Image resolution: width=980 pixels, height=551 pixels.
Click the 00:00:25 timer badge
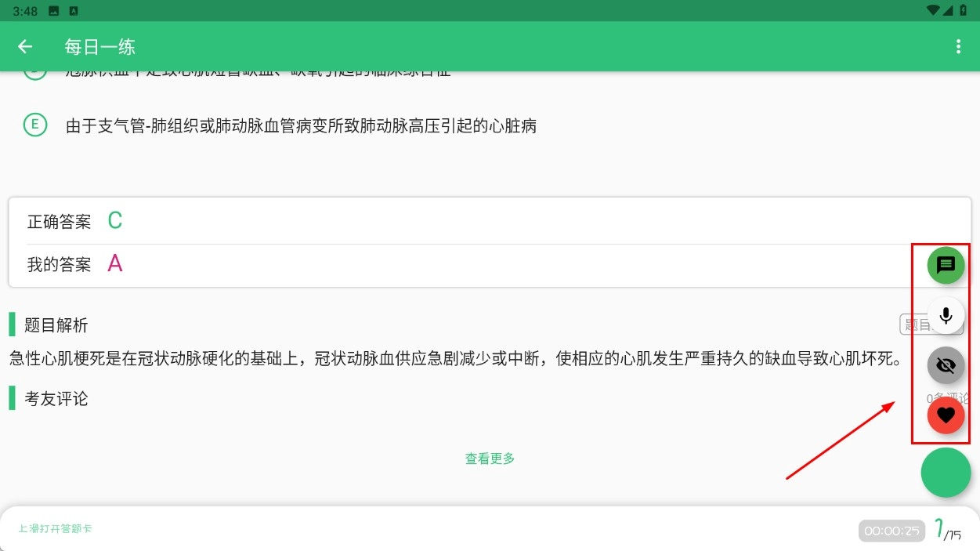891,531
